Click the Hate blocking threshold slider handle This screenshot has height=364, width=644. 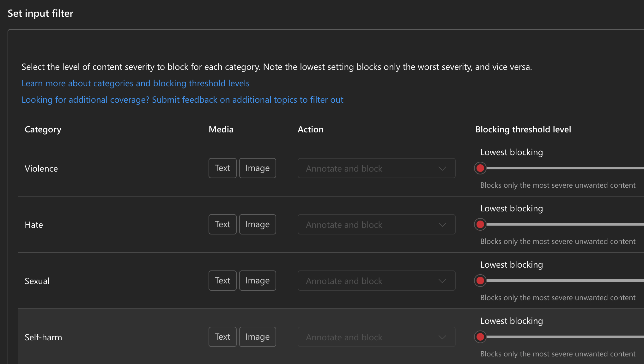480,224
